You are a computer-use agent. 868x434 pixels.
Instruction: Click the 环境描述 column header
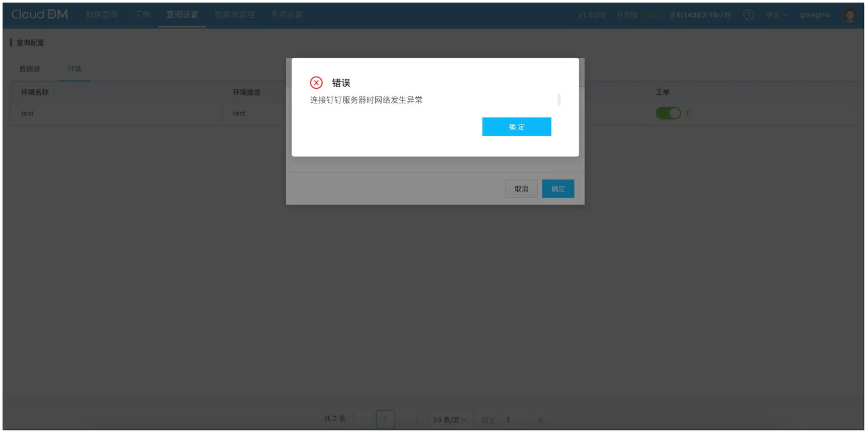246,92
